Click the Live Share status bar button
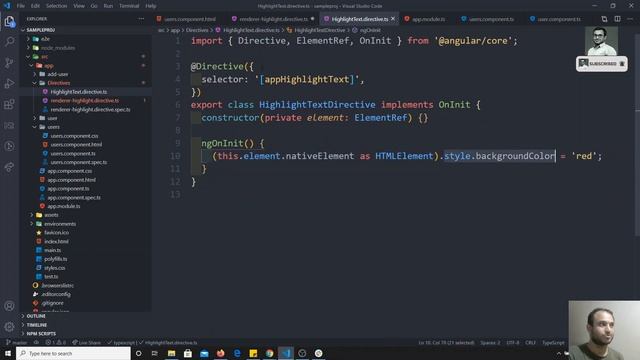Viewport: 640px width, 360px height. (x=87, y=342)
